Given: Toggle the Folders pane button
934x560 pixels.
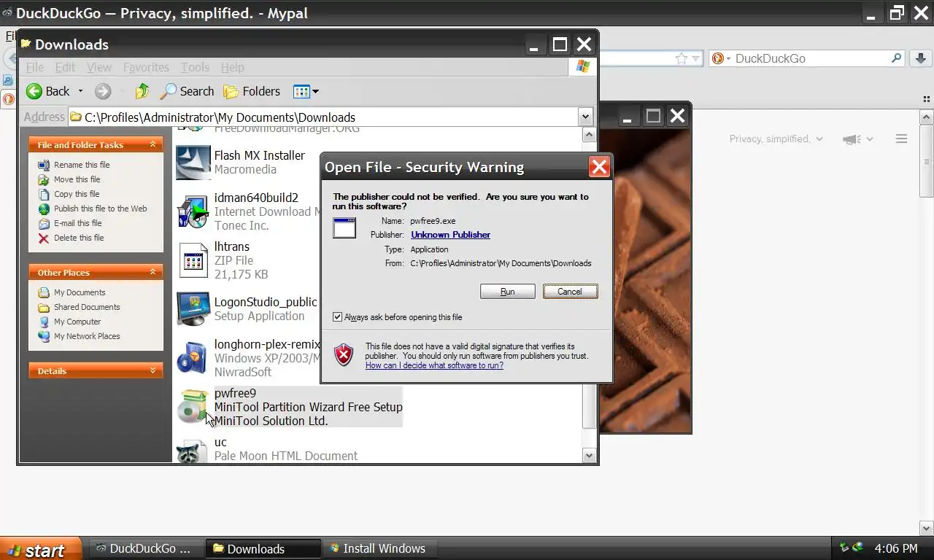Looking at the screenshot, I should coord(252,91).
